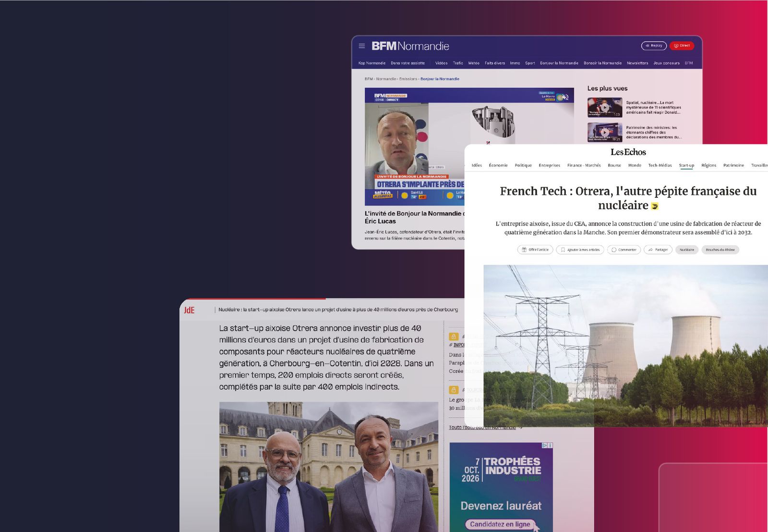Open Faits divers in BFM navigation
The width and height of the screenshot is (768, 532).
point(494,63)
